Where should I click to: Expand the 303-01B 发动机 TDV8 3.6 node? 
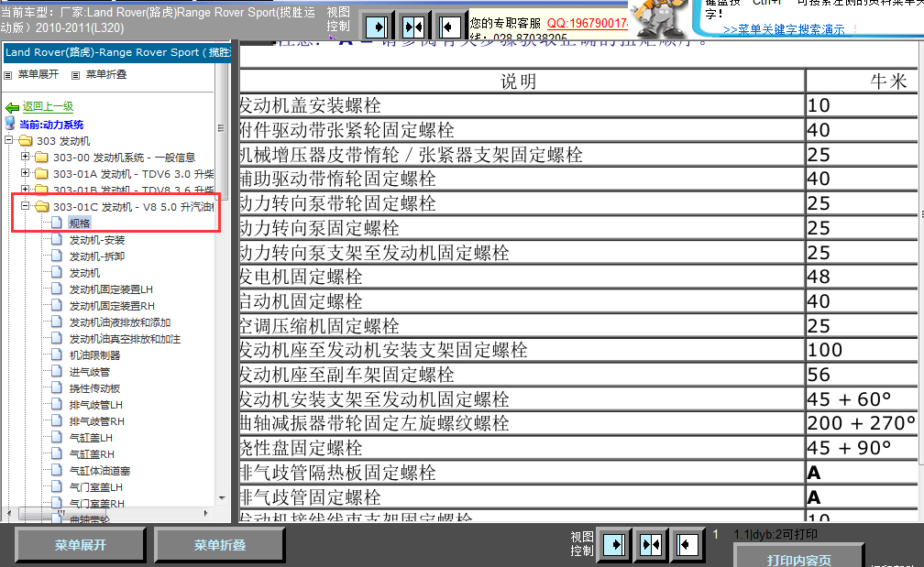click(25, 189)
